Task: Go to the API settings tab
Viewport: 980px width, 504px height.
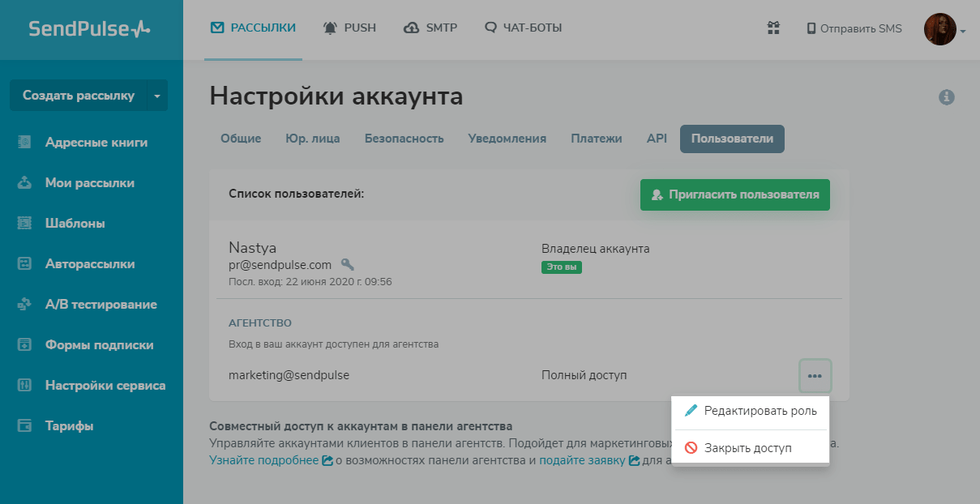Action: pos(657,139)
